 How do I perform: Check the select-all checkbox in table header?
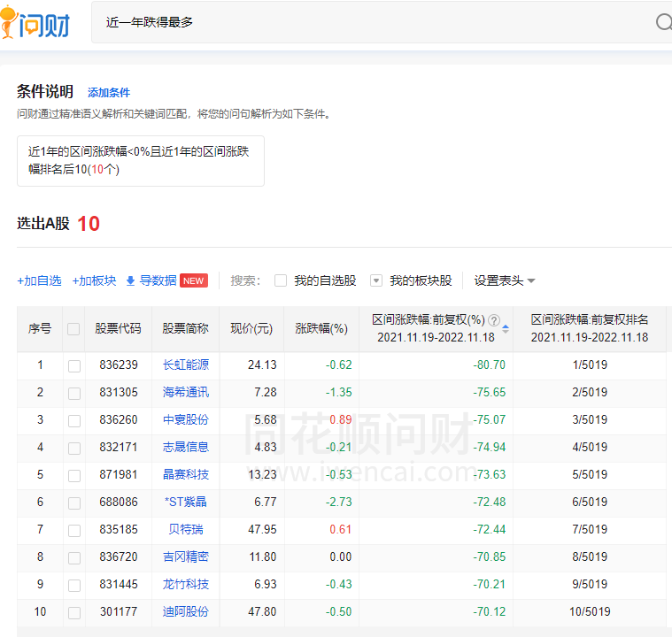73,328
